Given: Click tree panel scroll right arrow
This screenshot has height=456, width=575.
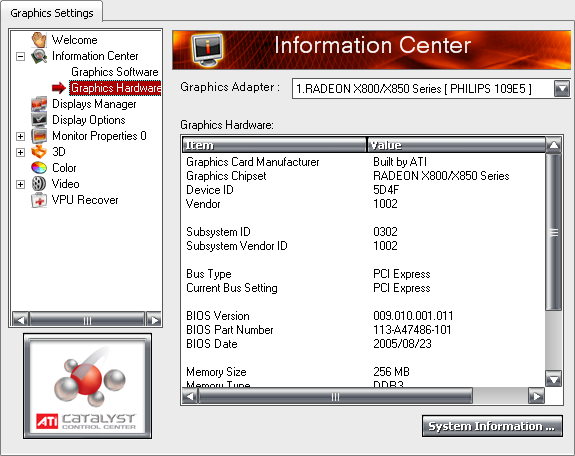Looking at the screenshot, I should [x=154, y=320].
